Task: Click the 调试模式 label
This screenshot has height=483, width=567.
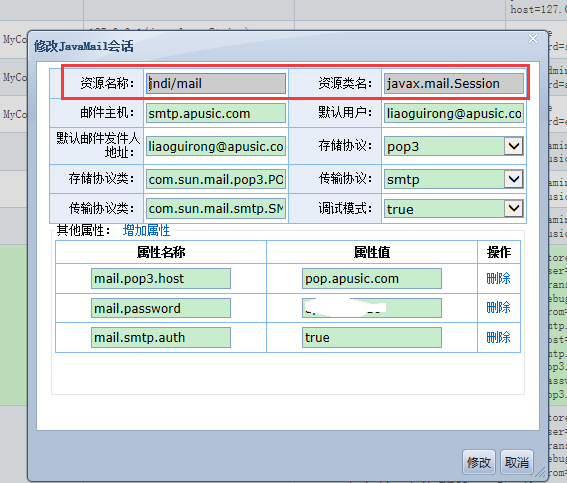Action: click(345, 208)
